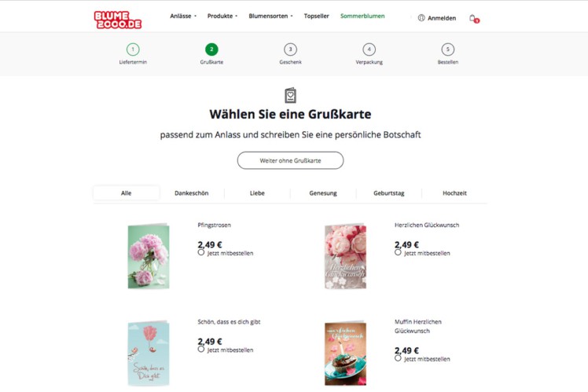
Task: Open the Sommerblumen link
Action: click(362, 16)
